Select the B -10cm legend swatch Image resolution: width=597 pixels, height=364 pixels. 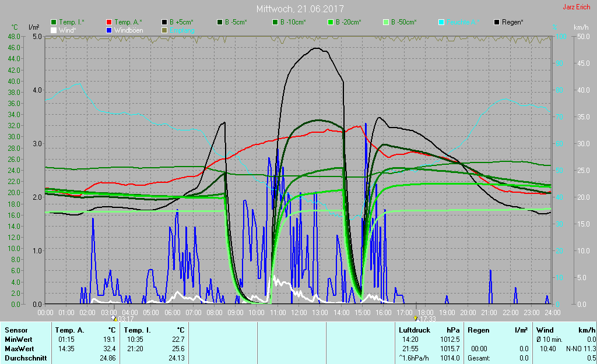point(275,22)
